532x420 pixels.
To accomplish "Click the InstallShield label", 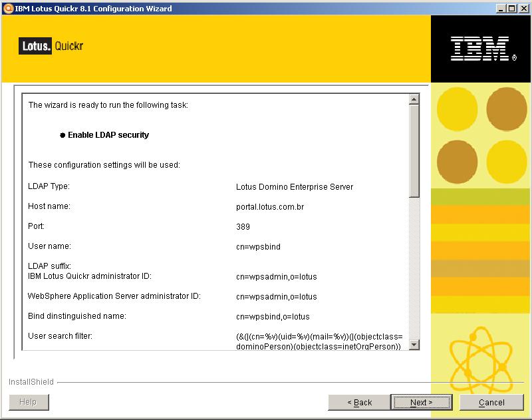I will [x=31, y=382].
